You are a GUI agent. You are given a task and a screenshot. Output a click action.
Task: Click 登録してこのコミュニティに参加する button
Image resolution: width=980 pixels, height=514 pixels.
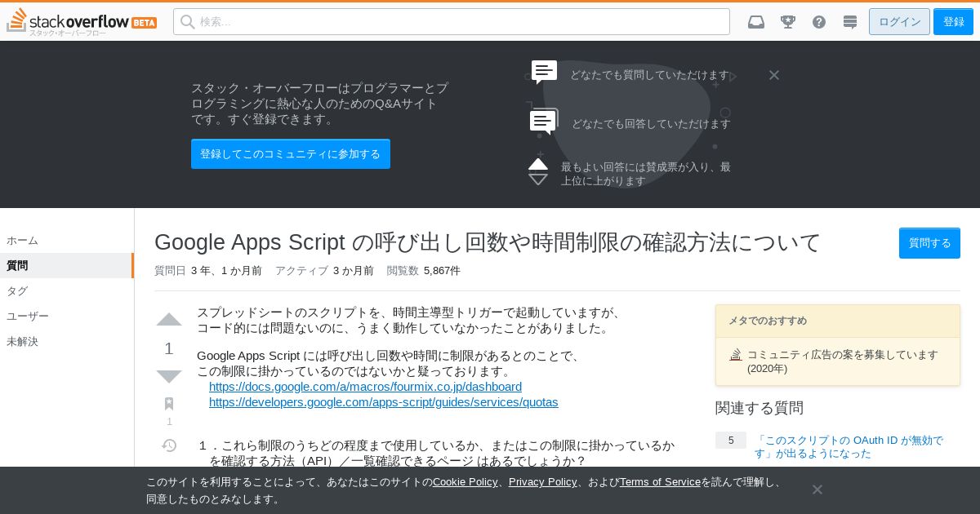(x=291, y=154)
